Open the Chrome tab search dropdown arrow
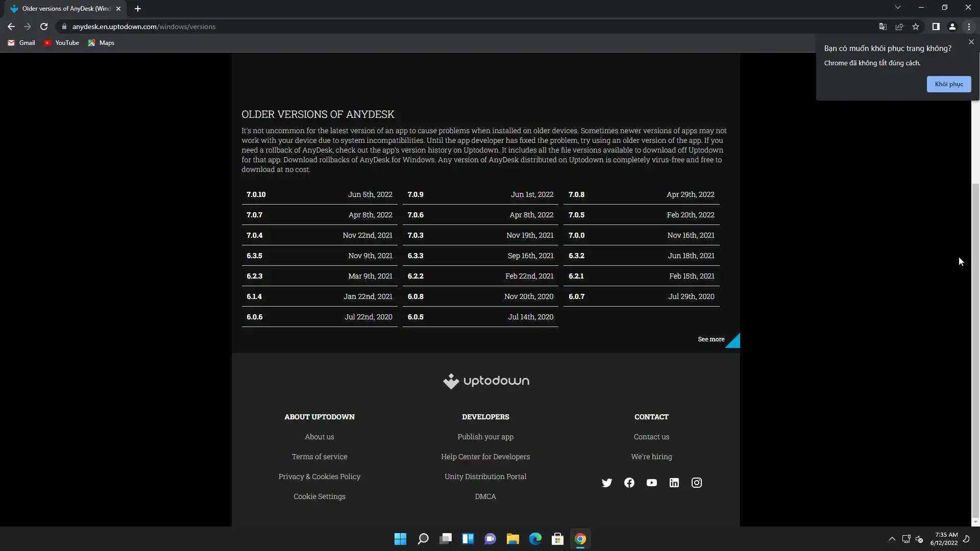 [897, 7]
